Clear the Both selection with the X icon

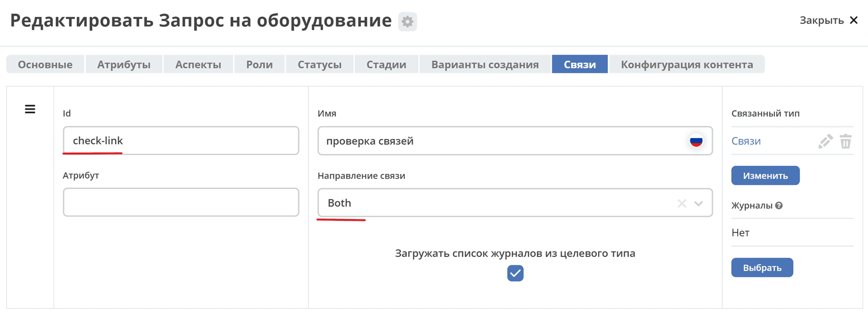[681, 203]
